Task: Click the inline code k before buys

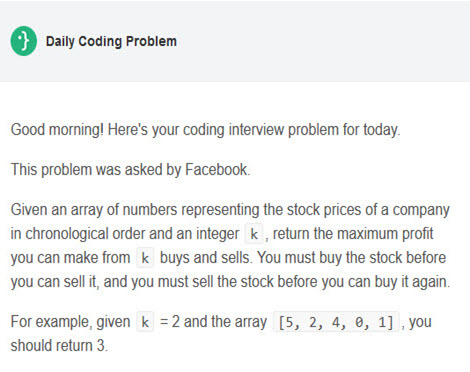Action: tap(145, 258)
